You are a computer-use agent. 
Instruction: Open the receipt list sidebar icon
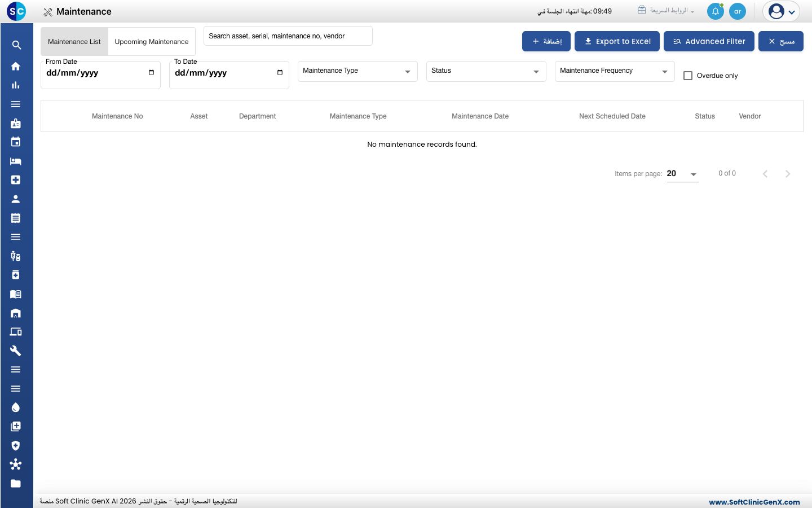tap(16, 218)
